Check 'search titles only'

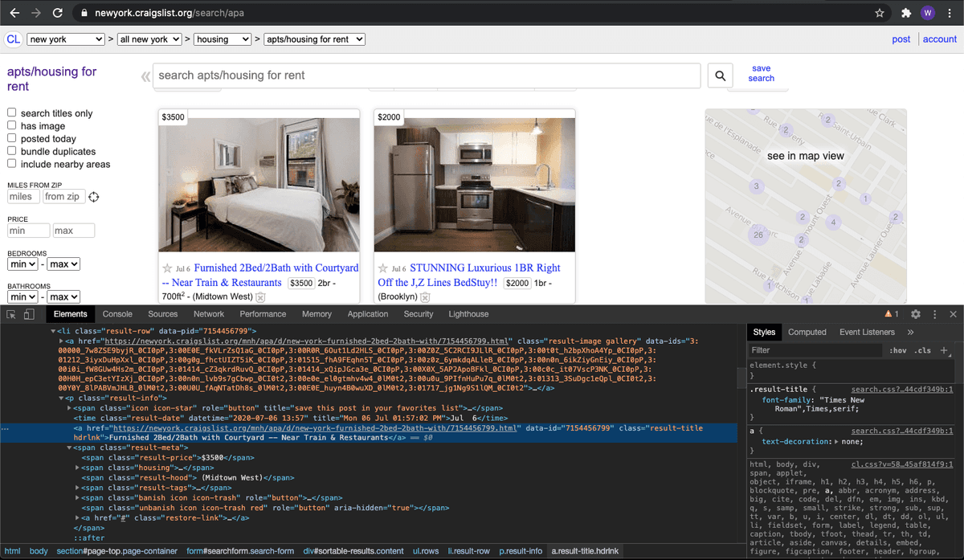point(12,113)
